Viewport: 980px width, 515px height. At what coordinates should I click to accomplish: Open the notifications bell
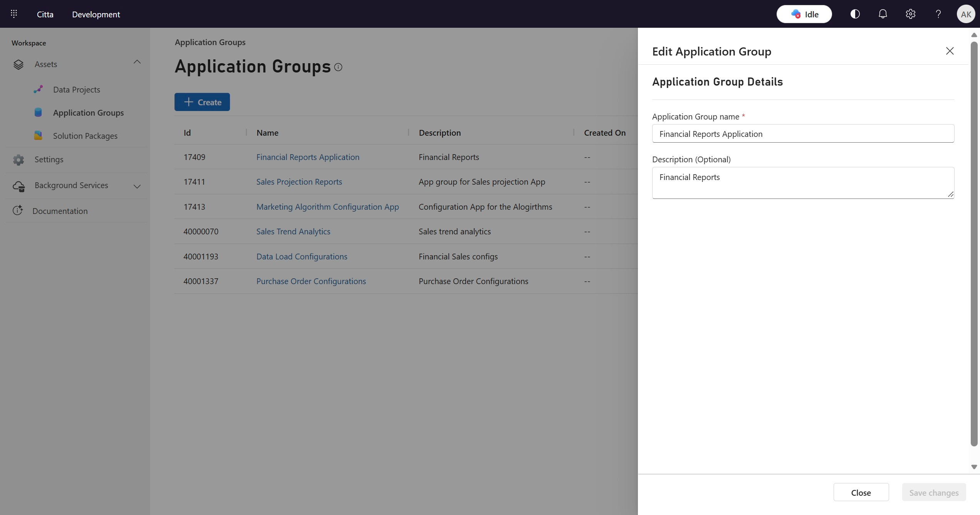(x=883, y=14)
